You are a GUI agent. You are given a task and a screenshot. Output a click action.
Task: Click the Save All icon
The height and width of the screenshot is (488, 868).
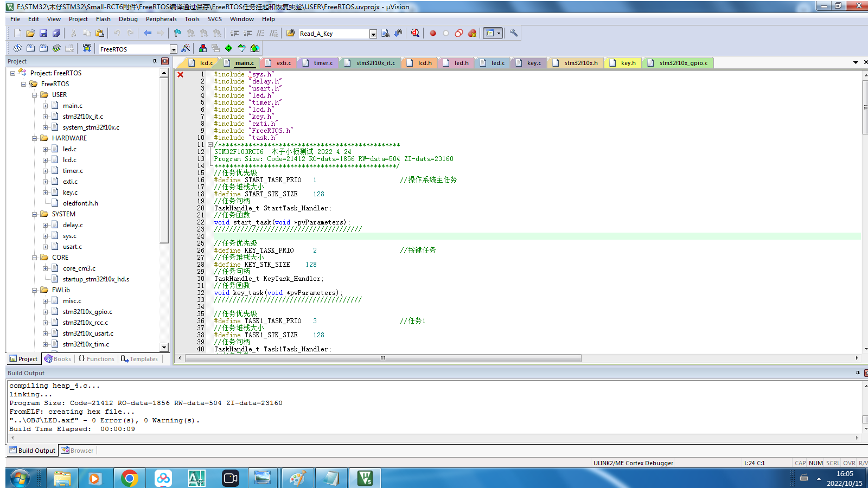point(56,33)
